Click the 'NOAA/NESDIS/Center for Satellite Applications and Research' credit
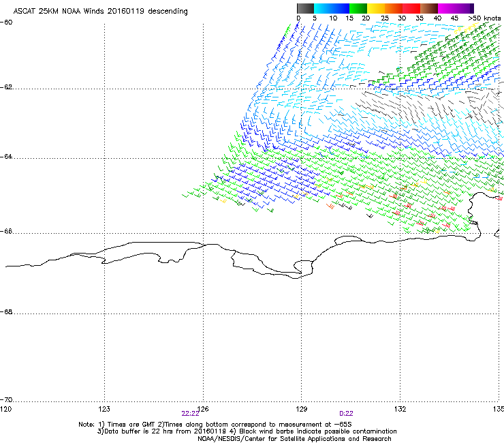The image size is (504, 443). 294,439
